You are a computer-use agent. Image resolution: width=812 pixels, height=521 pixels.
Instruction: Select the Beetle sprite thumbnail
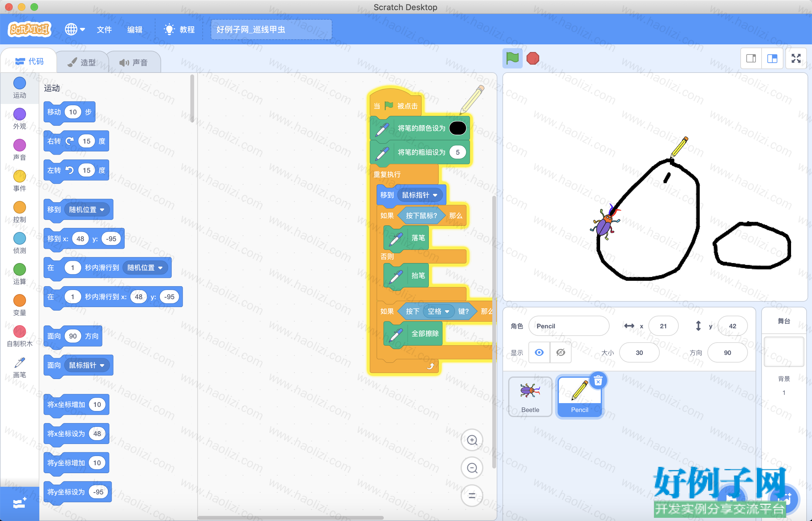point(530,397)
